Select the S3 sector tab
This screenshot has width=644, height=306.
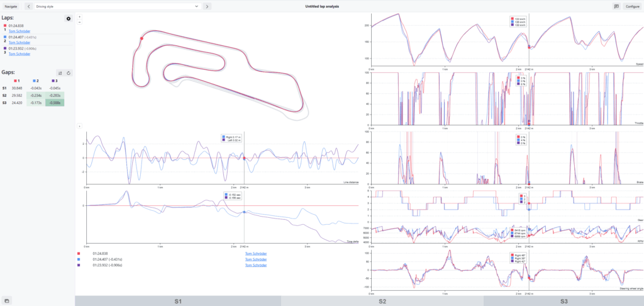pos(563,302)
